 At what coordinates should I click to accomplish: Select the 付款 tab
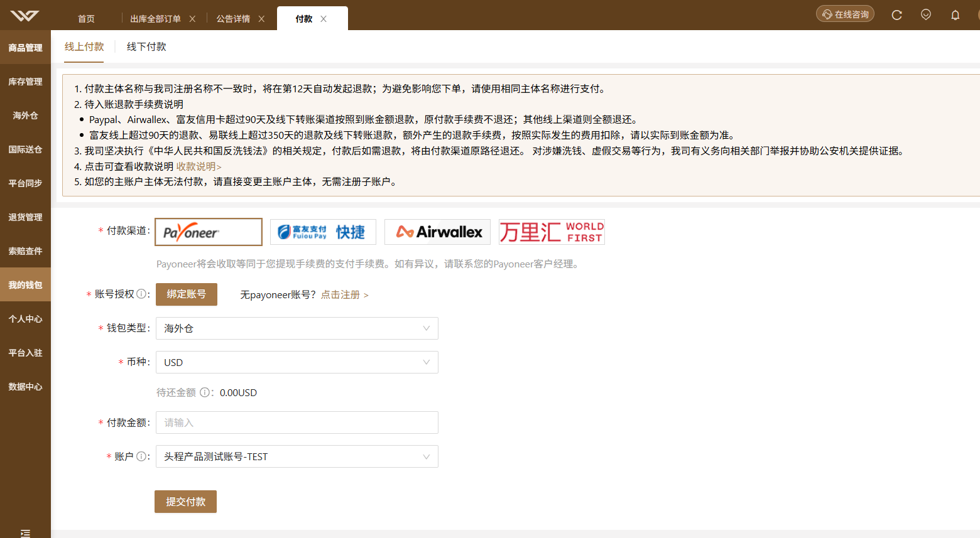click(304, 19)
